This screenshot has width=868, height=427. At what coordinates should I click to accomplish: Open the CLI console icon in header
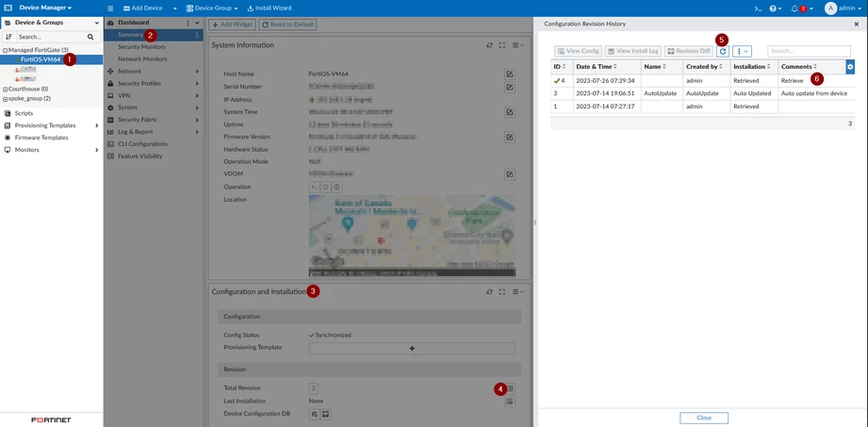[758, 8]
